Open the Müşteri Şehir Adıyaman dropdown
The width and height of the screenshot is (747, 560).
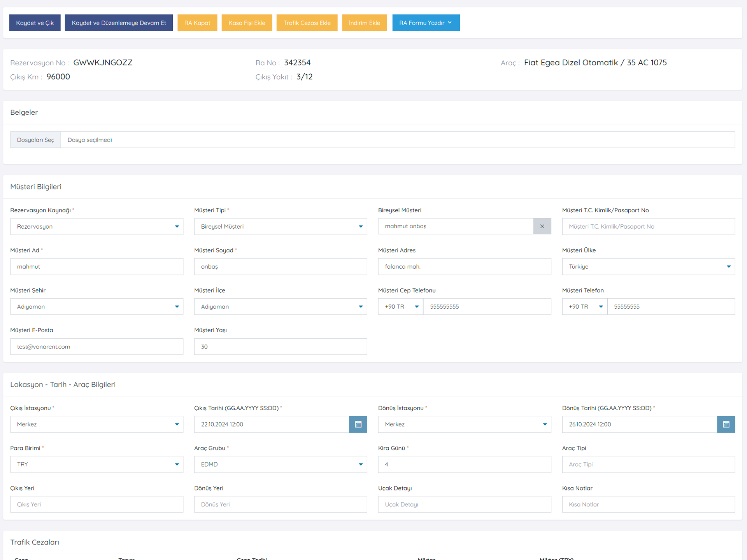click(96, 306)
